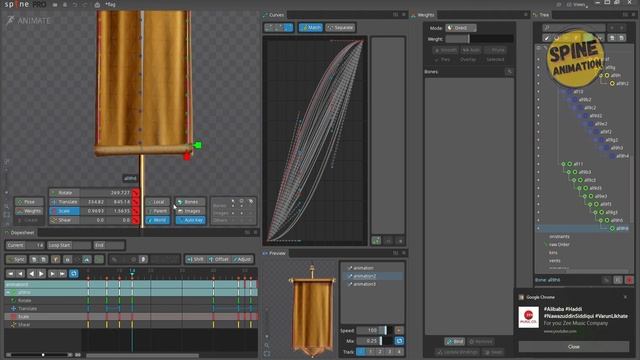Toggle the loop playback button
The image size is (640, 360).
pyautogui.click(x=73, y=273)
